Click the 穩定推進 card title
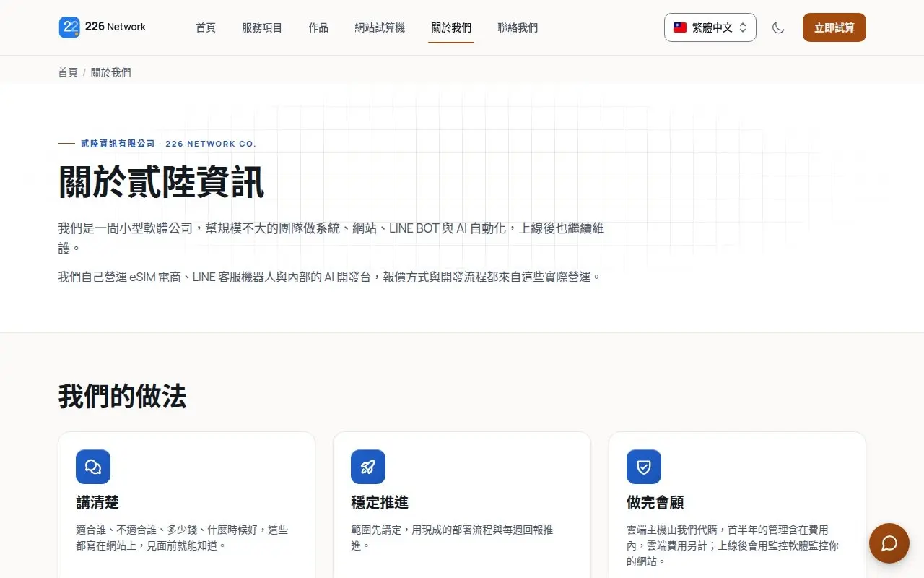 (x=380, y=502)
